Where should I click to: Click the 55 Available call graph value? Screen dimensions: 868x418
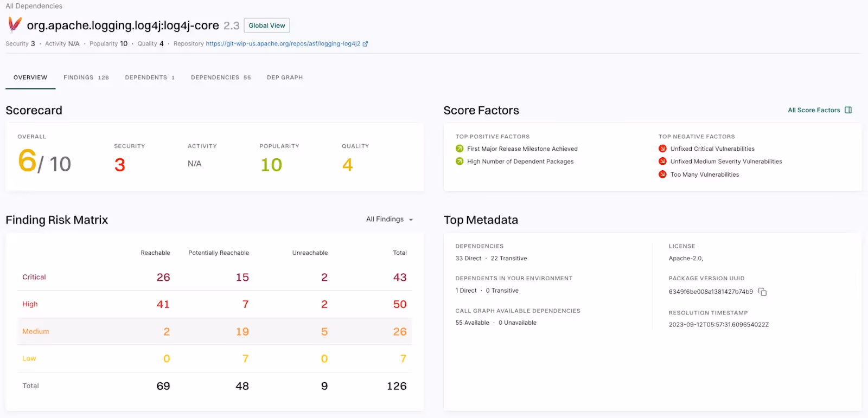(473, 323)
